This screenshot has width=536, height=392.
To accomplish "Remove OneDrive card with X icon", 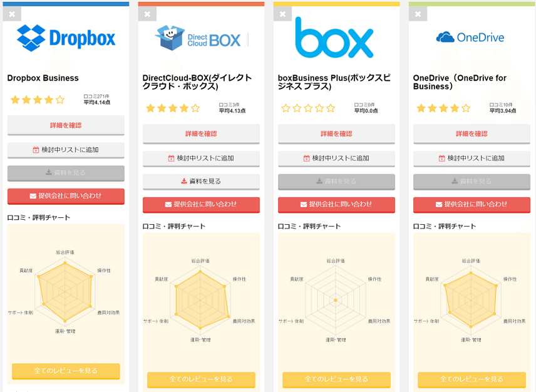I will pos(418,14).
